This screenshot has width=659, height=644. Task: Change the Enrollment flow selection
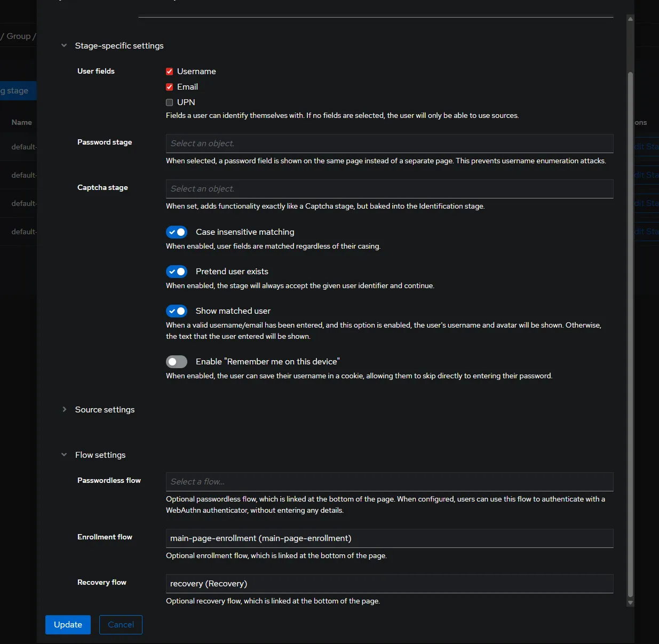pyautogui.click(x=389, y=538)
